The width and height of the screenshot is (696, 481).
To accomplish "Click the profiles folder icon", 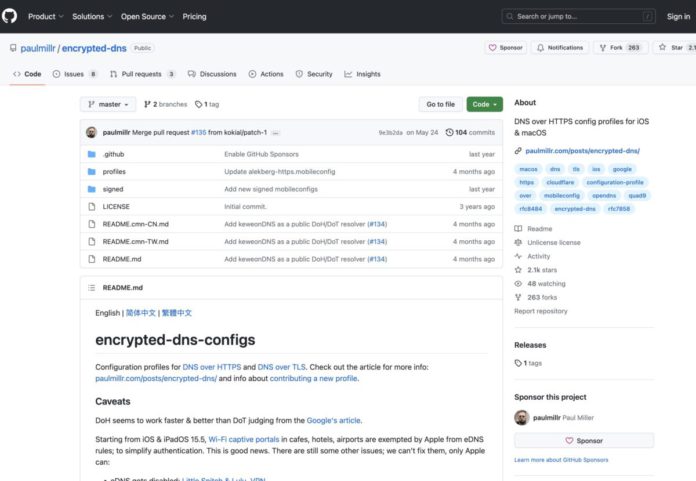I will point(91,171).
